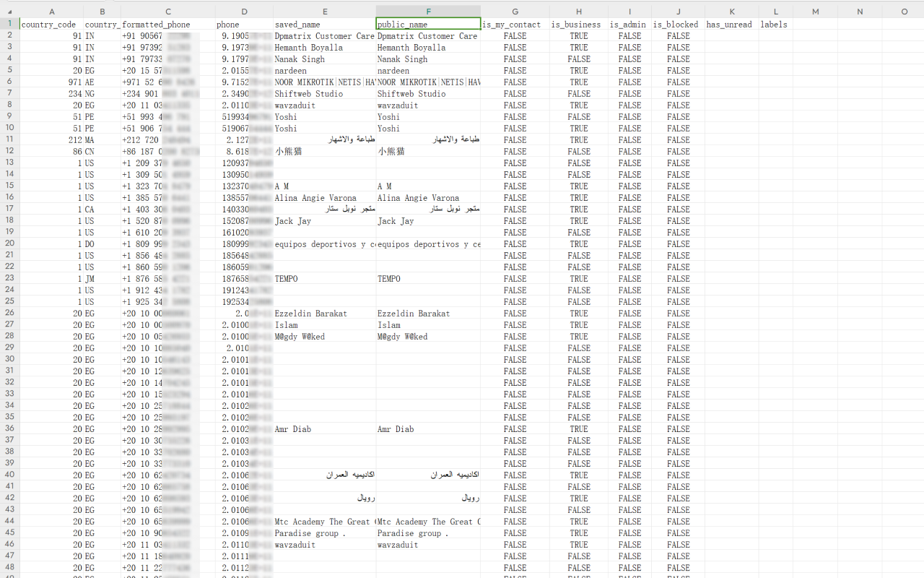This screenshot has width=924, height=578.
Task: Select saved_name cell 'Ezzeldin Barakat'
Action: coord(324,314)
